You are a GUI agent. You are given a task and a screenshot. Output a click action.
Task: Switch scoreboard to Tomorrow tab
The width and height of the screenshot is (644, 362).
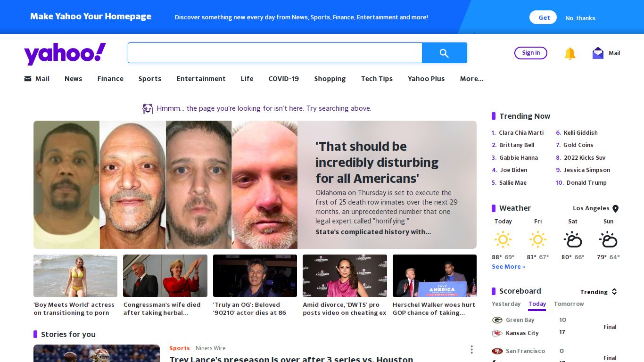(x=569, y=304)
